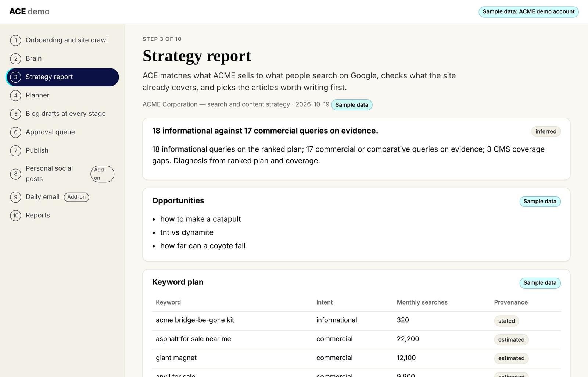The width and height of the screenshot is (588, 377).
Task: Click 'how to make a catapult' opportunity
Action: point(200,219)
